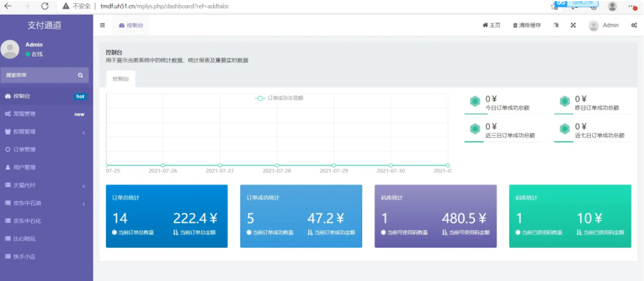Click the search magnifier icon in sidebar

(80, 75)
